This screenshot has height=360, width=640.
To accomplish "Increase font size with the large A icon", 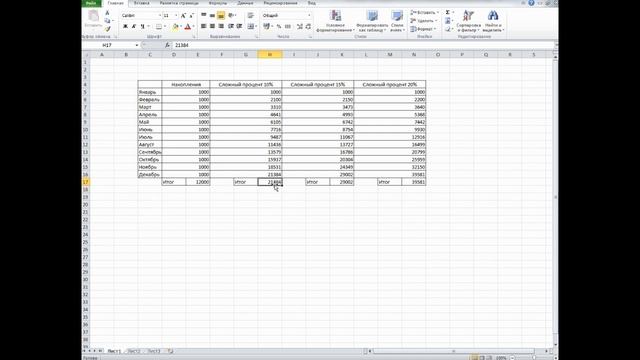I will tap(183, 16).
